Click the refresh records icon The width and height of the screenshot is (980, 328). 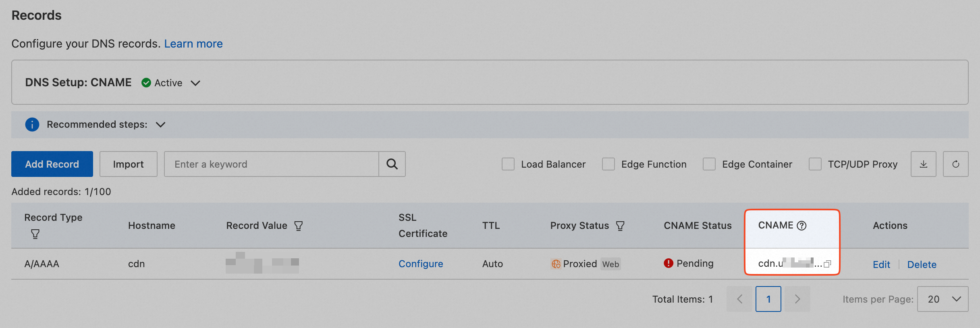point(955,164)
